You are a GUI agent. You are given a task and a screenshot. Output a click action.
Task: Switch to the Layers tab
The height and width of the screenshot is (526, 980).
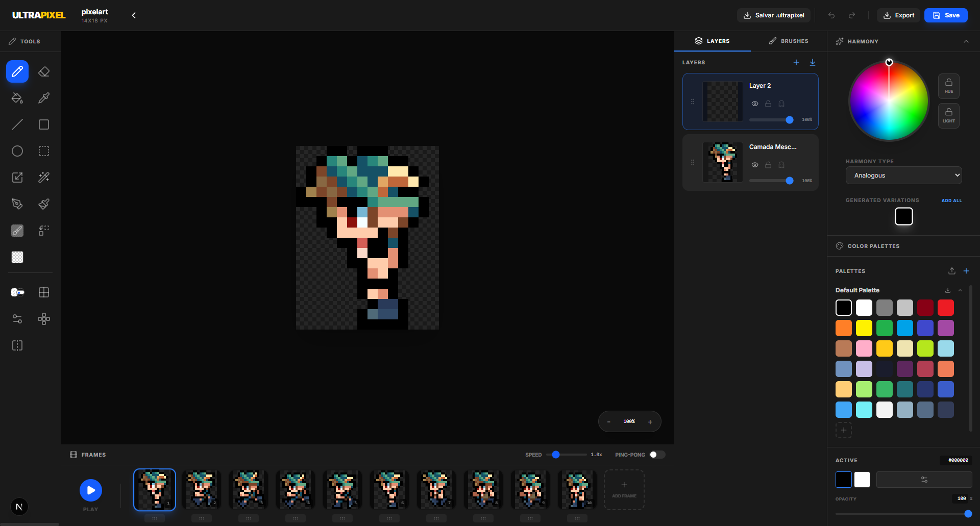click(x=713, y=41)
